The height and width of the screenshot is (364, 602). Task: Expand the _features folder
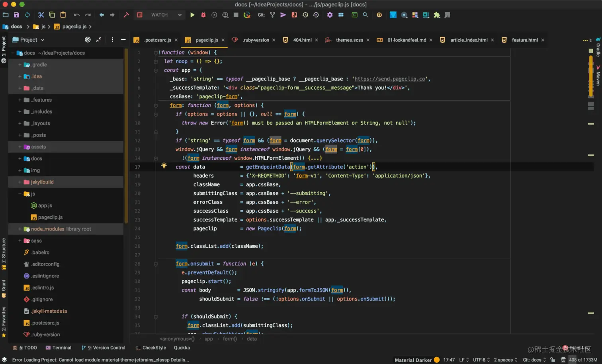click(x=20, y=100)
